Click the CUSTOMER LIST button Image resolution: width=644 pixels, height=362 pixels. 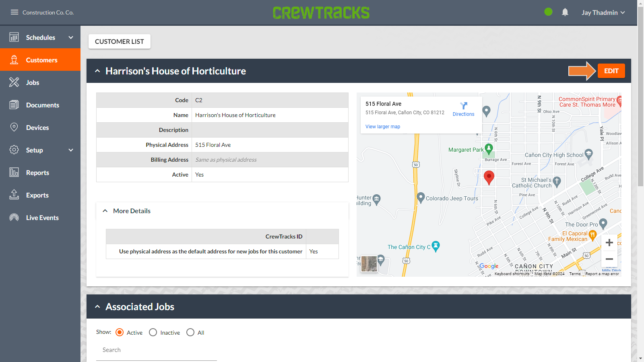120,41
